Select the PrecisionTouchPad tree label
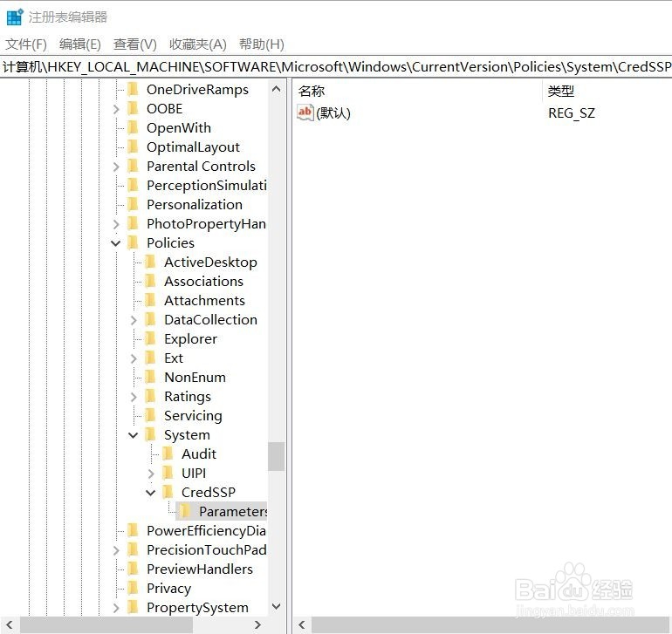This screenshot has width=672, height=634. coord(207,549)
